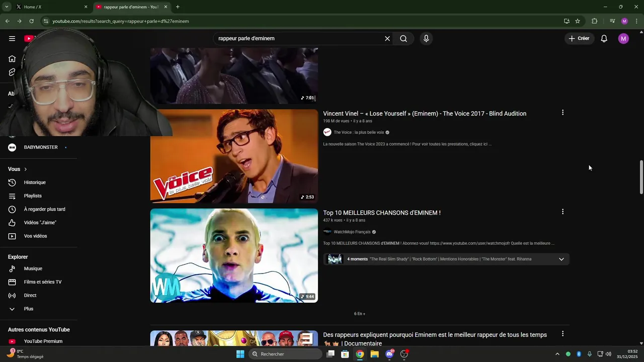Open the Vincent Vinel Lose Yourself video title
Screen dimensions: 644x362
(x=425, y=114)
